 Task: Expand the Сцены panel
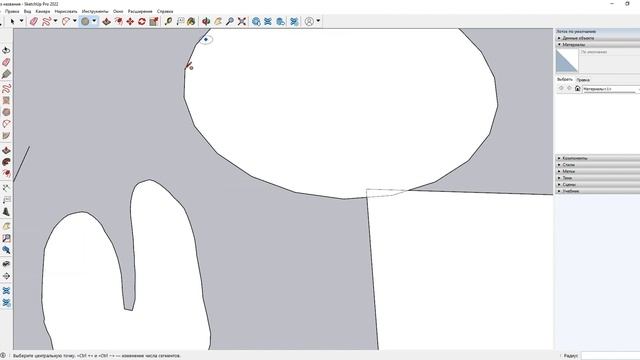coord(598,184)
